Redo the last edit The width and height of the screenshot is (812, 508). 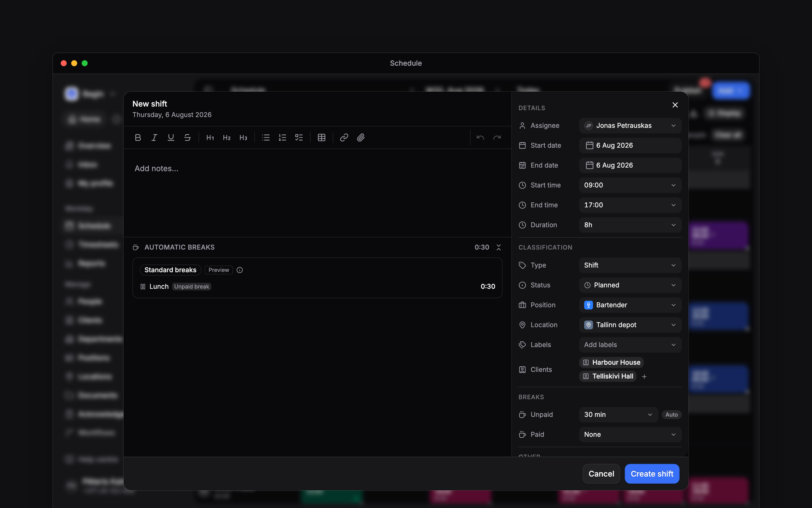(x=497, y=137)
